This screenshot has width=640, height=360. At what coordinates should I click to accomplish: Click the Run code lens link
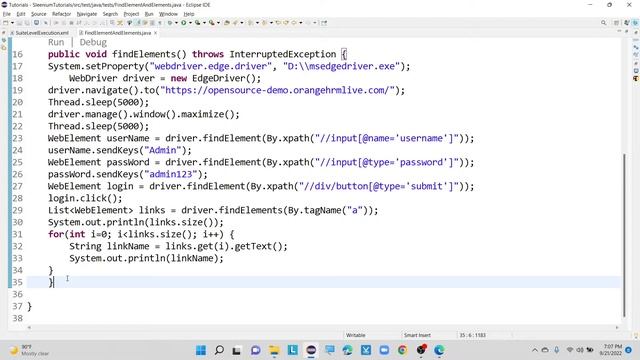(x=56, y=42)
